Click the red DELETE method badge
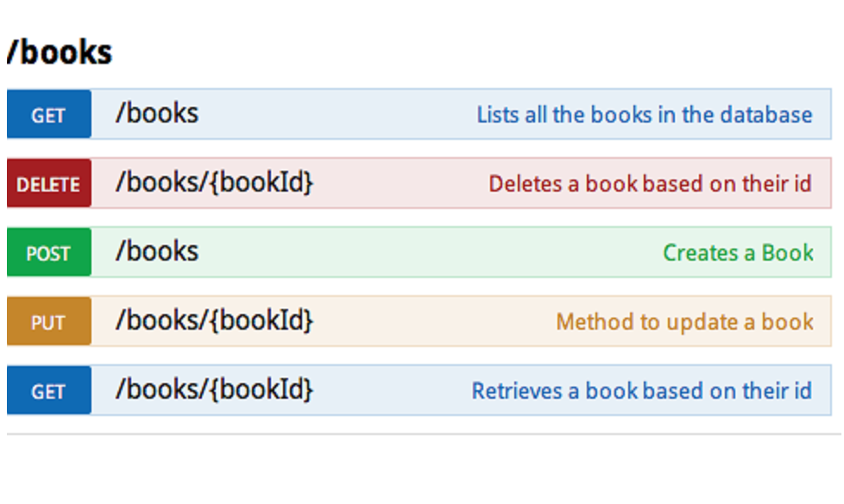This screenshot has width=844, height=504. (48, 184)
